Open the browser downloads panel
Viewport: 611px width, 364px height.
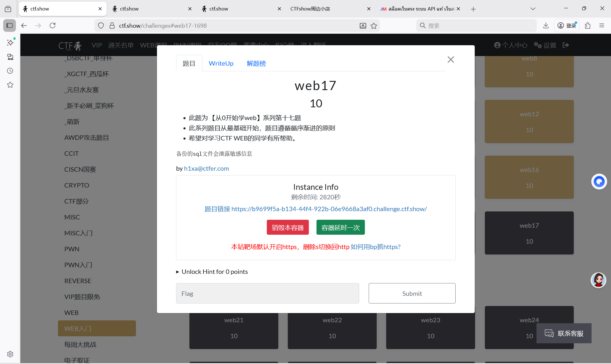(546, 25)
